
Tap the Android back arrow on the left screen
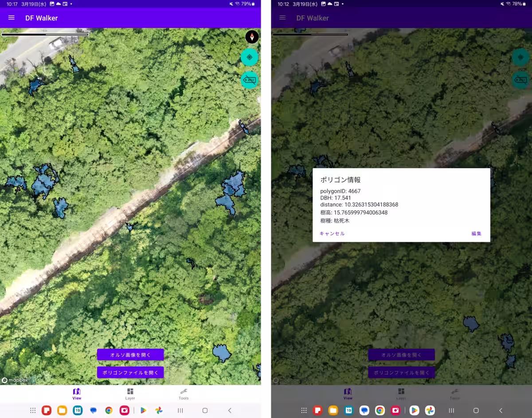230,410
